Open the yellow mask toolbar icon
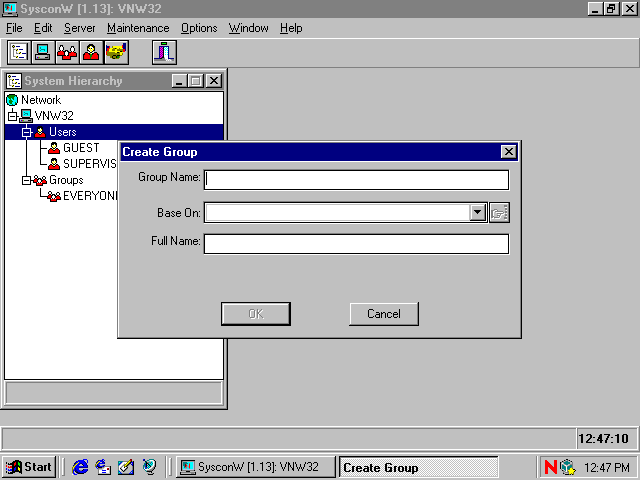The width and height of the screenshot is (640, 480). [116, 52]
